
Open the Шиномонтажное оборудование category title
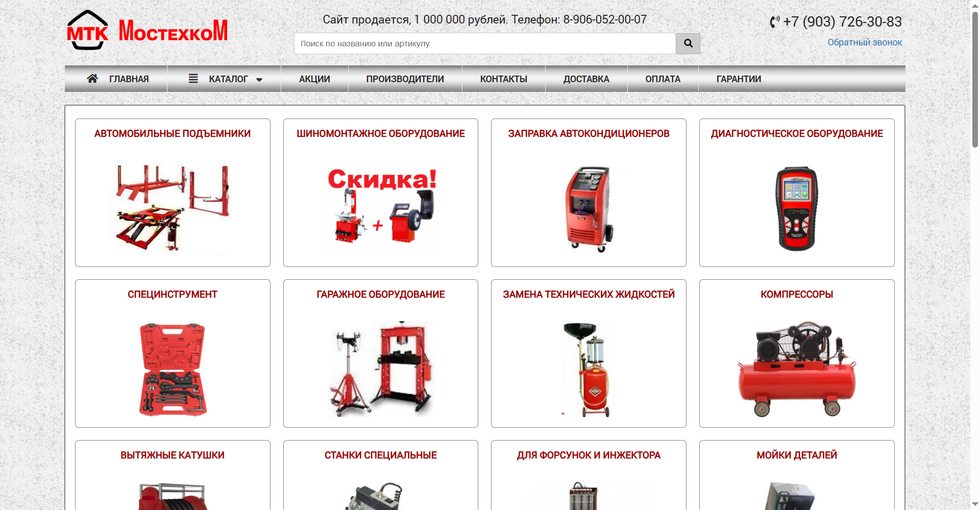coord(380,134)
